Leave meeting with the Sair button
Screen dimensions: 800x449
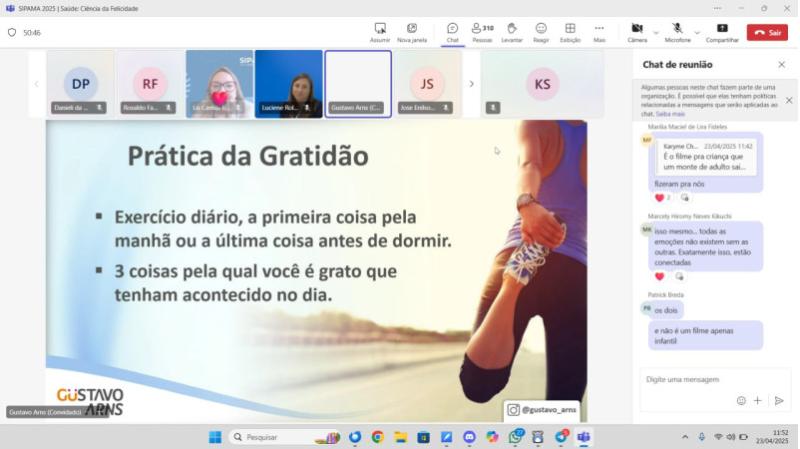[x=767, y=33]
